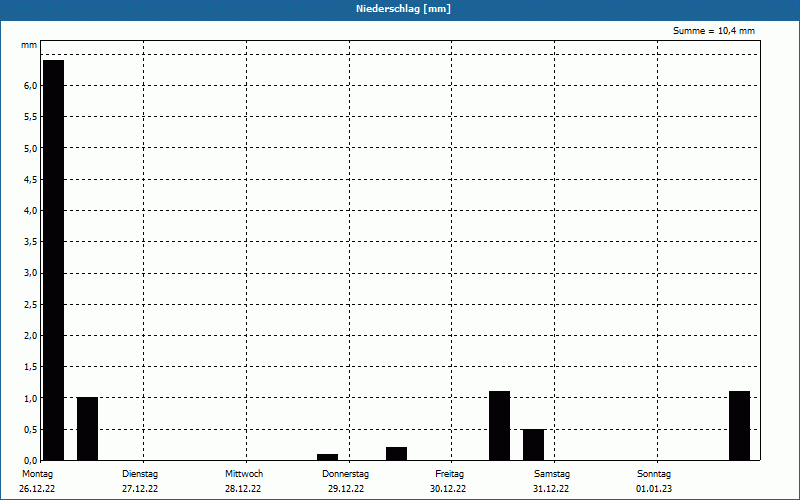Viewport: 800px width, 500px height.
Task: Click the y-axis value '3,5'
Action: [31, 242]
